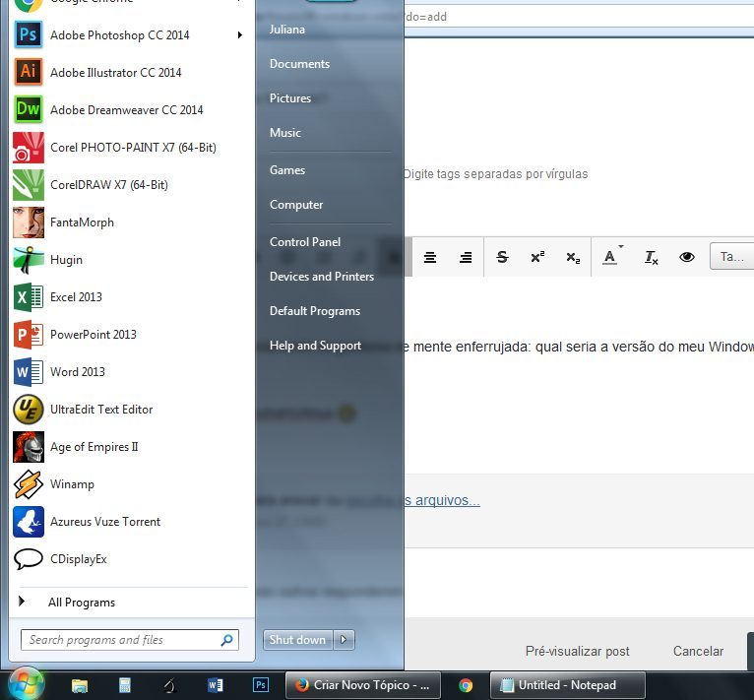The height and width of the screenshot is (700, 754).
Task: Open the Ta... size dropdown
Action: pyautogui.click(x=732, y=256)
